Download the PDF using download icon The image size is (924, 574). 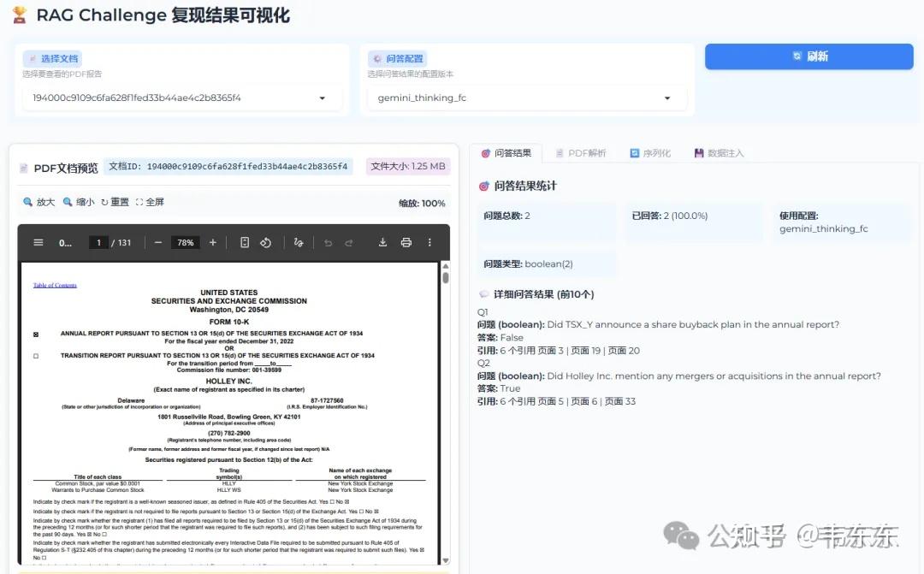[383, 242]
